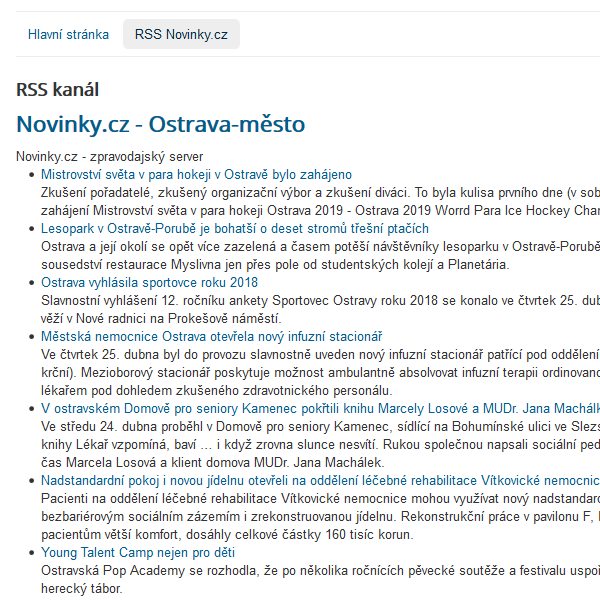
Task: Open Ostrava vyhlásila sportovce roku 2018
Action: tap(150, 283)
